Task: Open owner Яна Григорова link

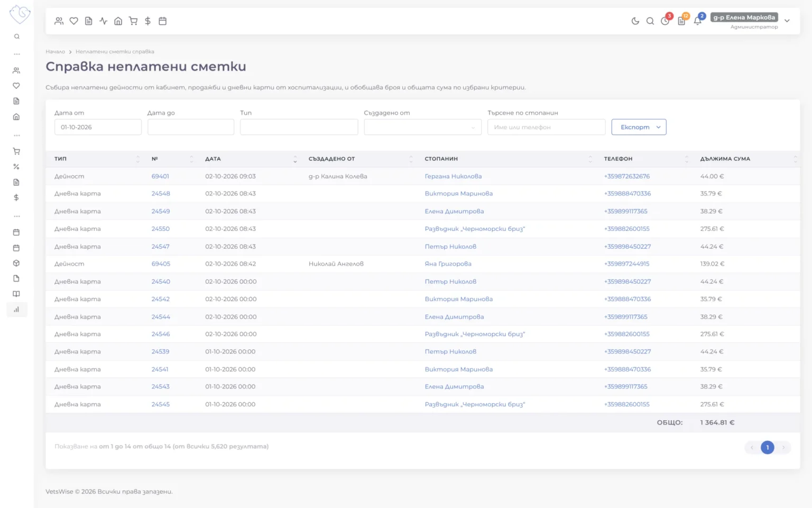Action: [x=448, y=264]
